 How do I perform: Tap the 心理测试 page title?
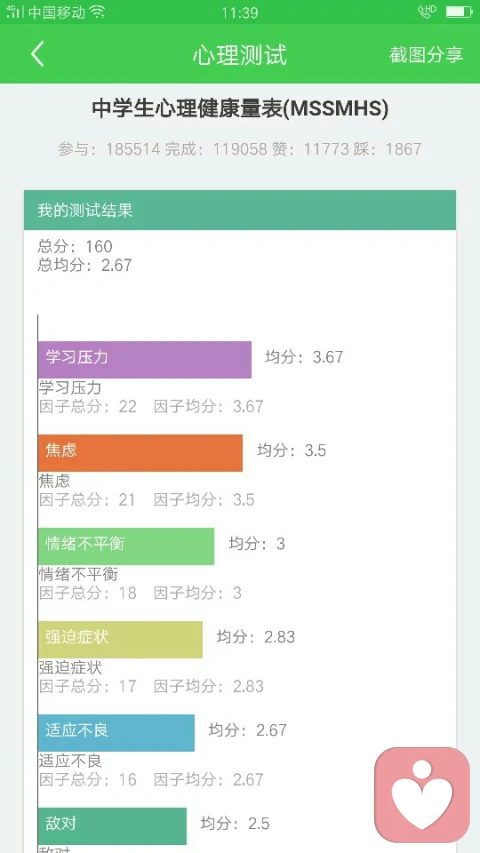[x=239, y=55]
